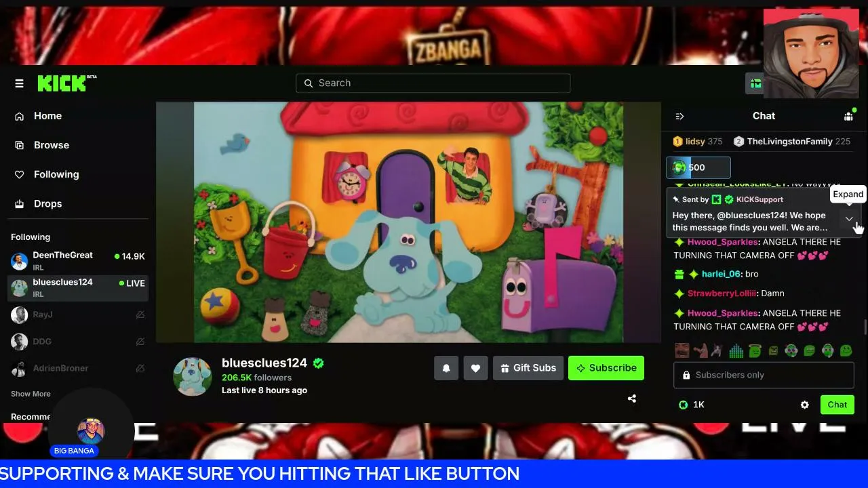
Task: Click the green Chat send button
Action: 837,405
